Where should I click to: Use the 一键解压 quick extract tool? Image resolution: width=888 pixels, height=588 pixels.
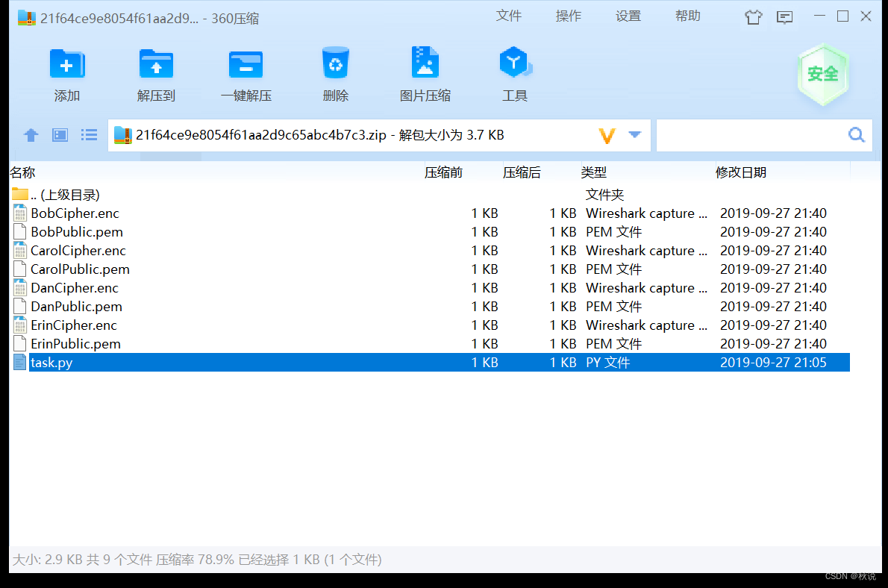246,72
